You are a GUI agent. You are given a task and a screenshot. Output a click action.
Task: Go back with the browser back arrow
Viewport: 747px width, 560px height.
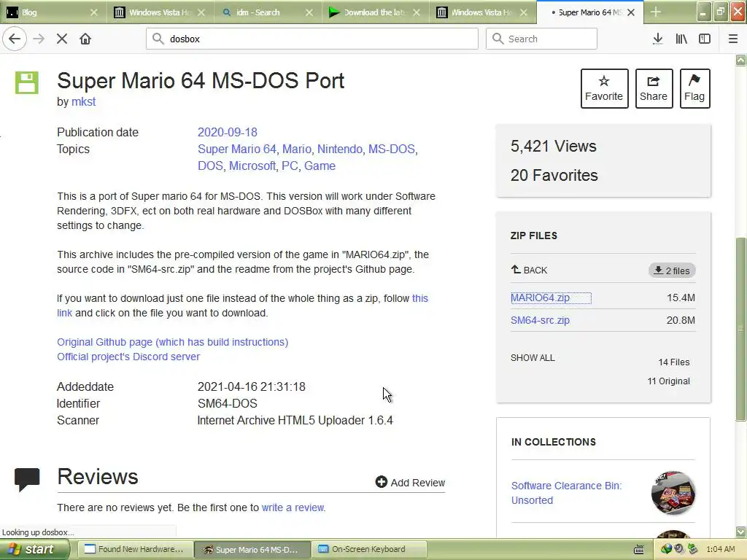click(15, 39)
